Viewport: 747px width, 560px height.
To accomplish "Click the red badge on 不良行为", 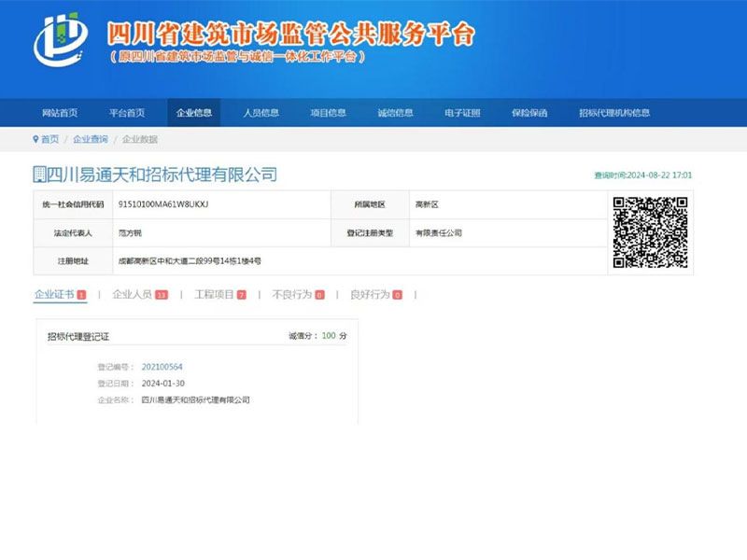I will (x=319, y=295).
